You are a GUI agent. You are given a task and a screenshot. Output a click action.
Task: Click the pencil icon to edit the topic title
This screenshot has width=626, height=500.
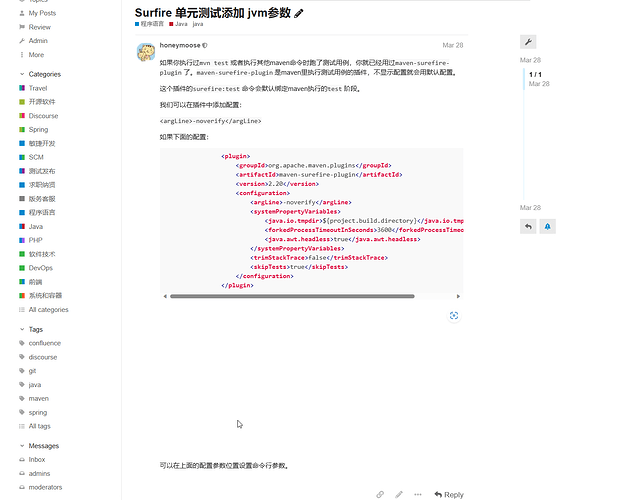299,14
